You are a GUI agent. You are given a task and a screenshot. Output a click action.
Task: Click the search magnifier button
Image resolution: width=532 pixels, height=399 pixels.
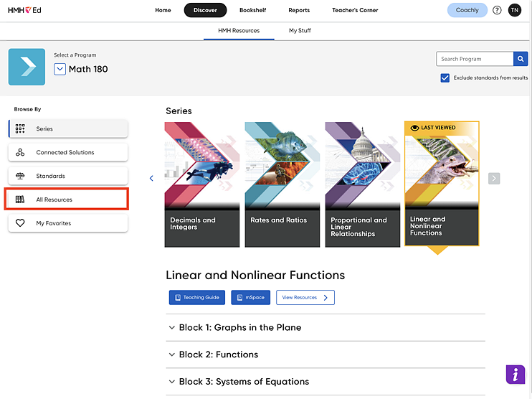521,59
